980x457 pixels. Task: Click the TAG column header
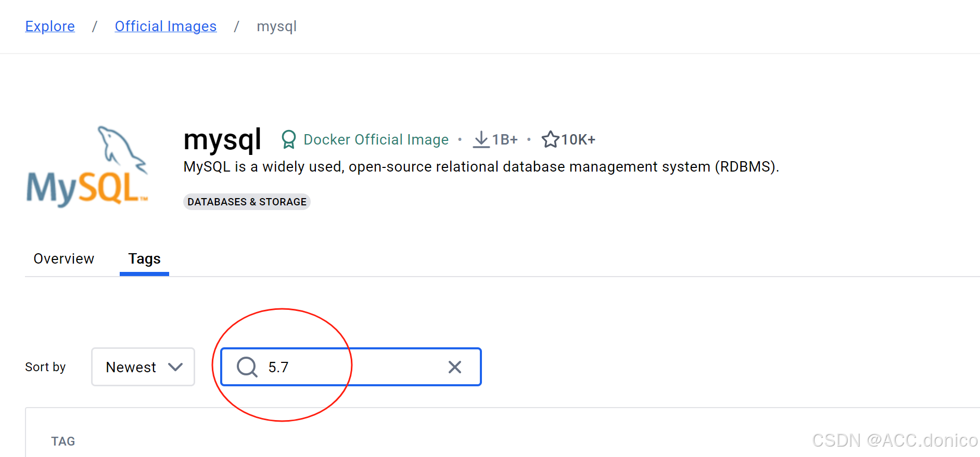63,441
